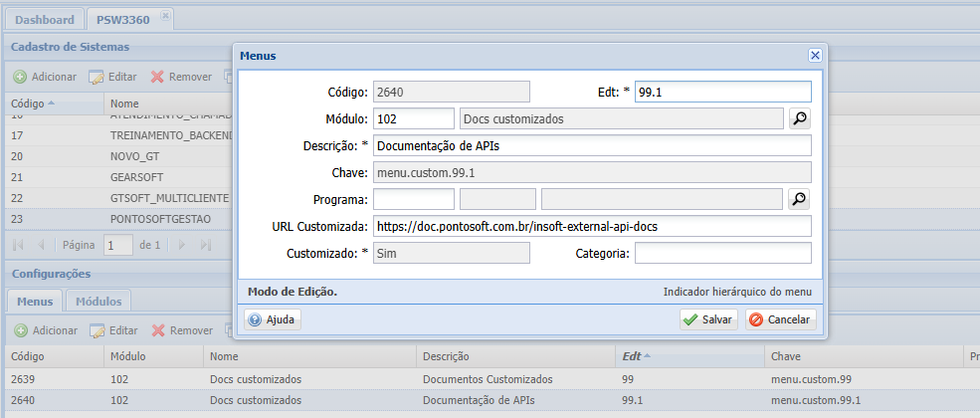Click the Docs customizados module name field
The width and height of the screenshot is (980, 418).
click(621, 118)
